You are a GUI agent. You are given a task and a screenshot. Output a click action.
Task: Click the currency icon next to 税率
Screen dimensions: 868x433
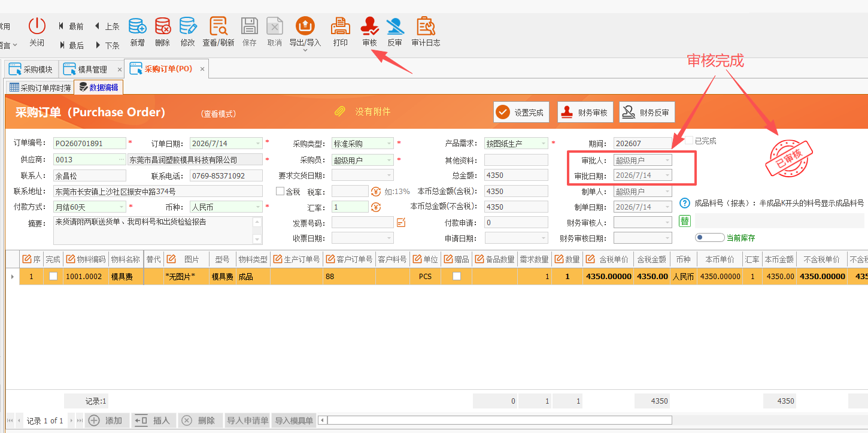376,192
